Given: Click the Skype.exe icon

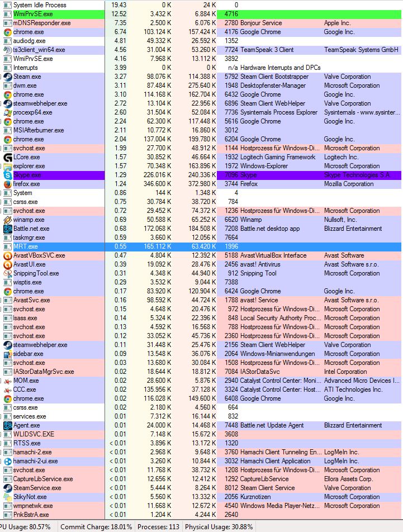Looking at the screenshot, I should click(x=7, y=175).
